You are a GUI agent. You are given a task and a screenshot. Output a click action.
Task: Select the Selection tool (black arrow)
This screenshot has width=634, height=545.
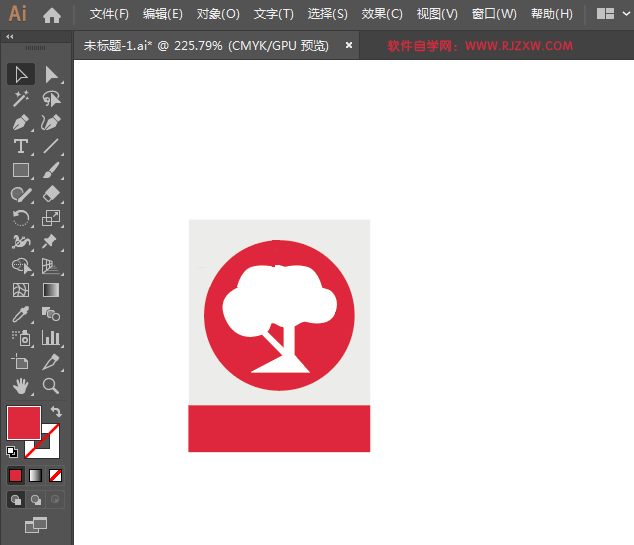[x=21, y=74]
